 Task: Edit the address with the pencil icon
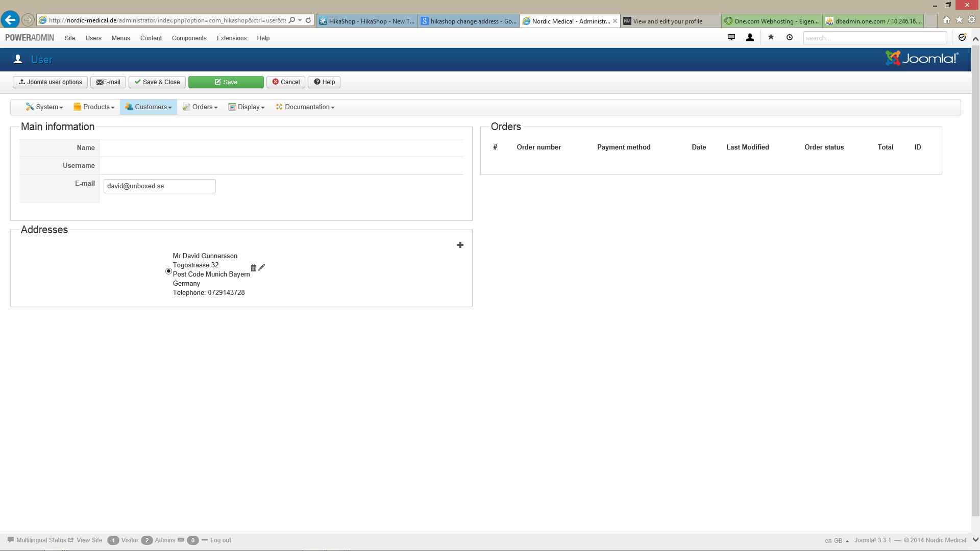[x=262, y=267]
